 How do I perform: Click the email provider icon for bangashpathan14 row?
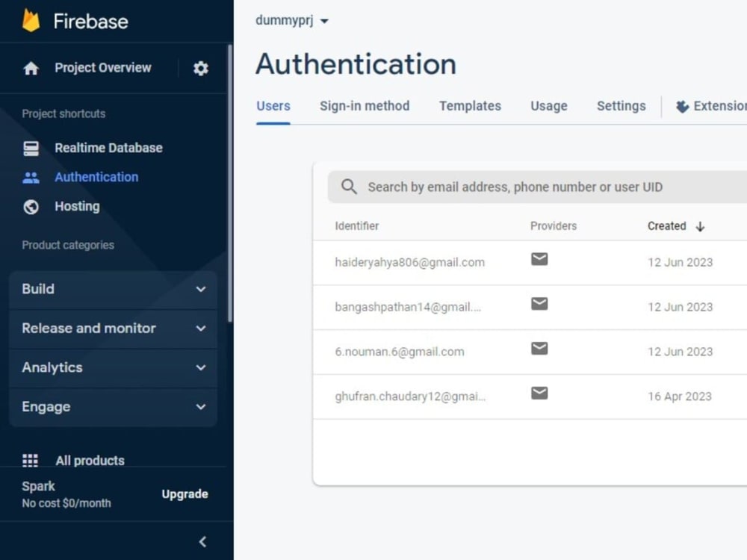(539, 304)
